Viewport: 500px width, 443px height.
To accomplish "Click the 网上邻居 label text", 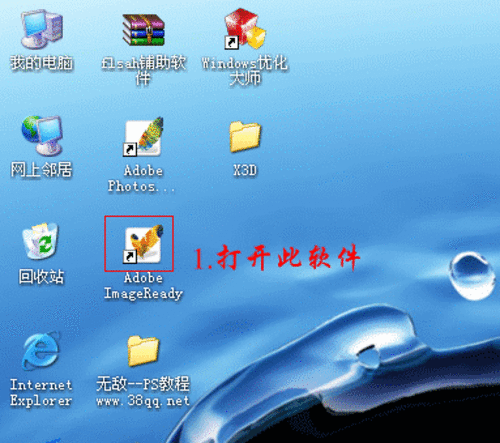I will [42, 169].
